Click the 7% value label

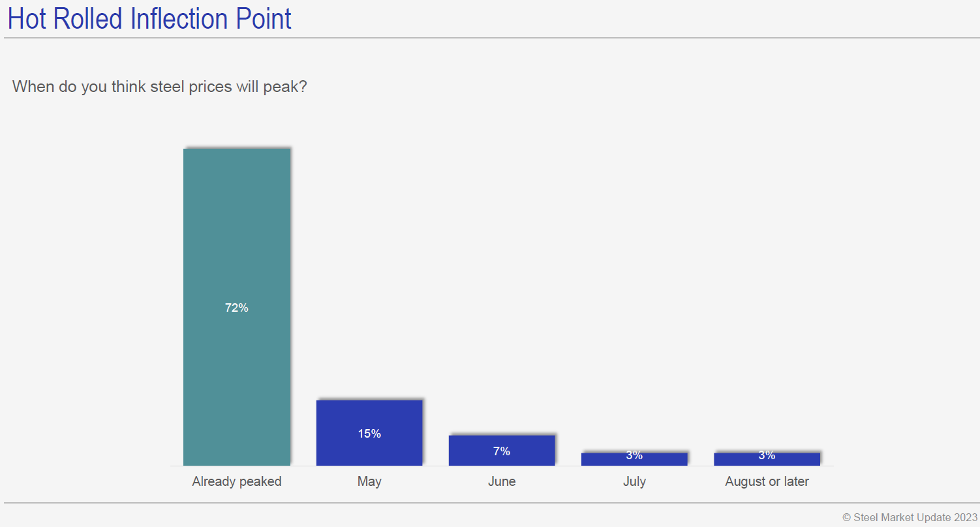(x=502, y=451)
